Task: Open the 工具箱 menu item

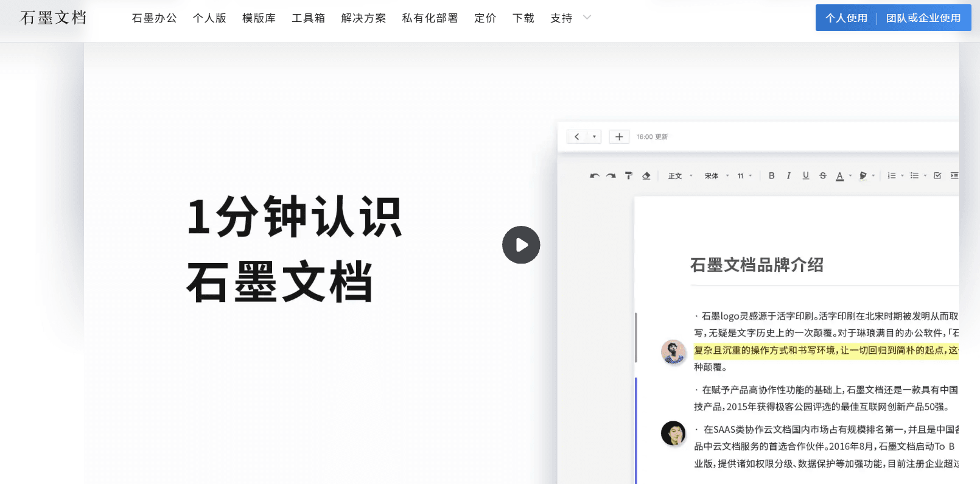Action: coord(308,18)
